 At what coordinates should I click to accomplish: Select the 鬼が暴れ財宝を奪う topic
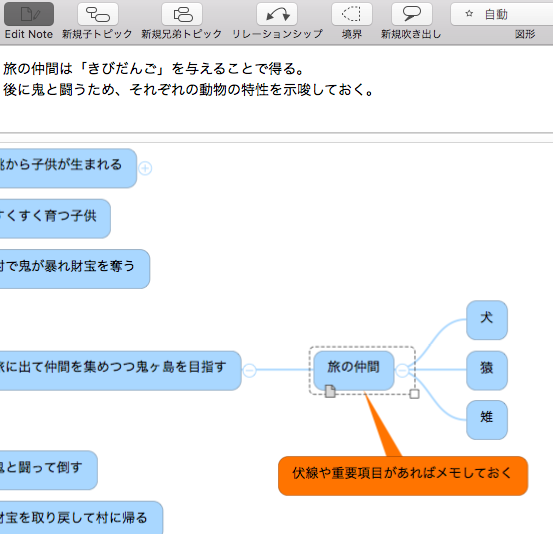pos(74,269)
